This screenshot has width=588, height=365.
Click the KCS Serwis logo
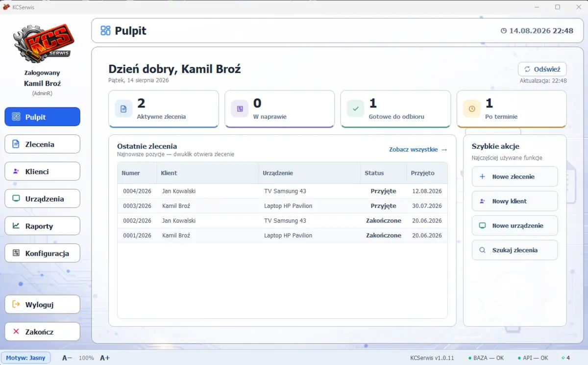pyautogui.click(x=44, y=43)
